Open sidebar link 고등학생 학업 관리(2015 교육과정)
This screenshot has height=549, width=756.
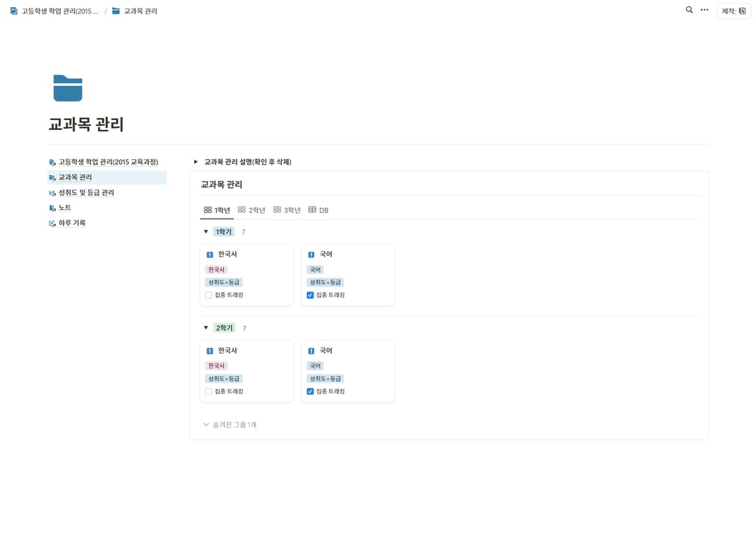click(108, 162)
